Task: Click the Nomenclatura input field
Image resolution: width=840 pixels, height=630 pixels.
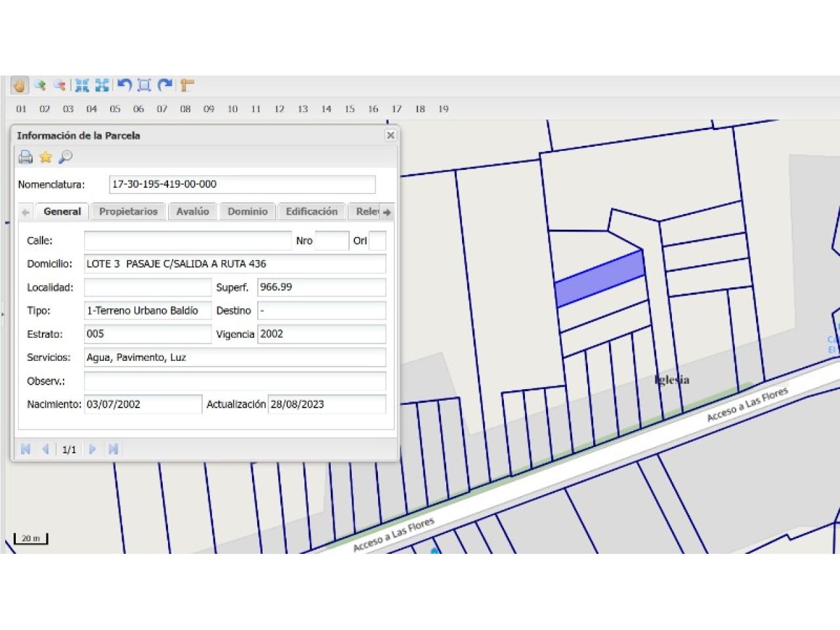Action: pyautogui.click(x=242, y=184)
